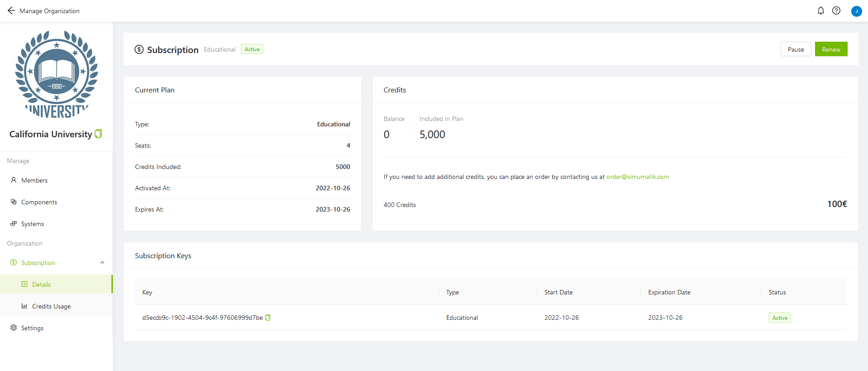Click the Settings gear icon in sidebar
The width and height of the screenshot is (868, 371).
14,328
